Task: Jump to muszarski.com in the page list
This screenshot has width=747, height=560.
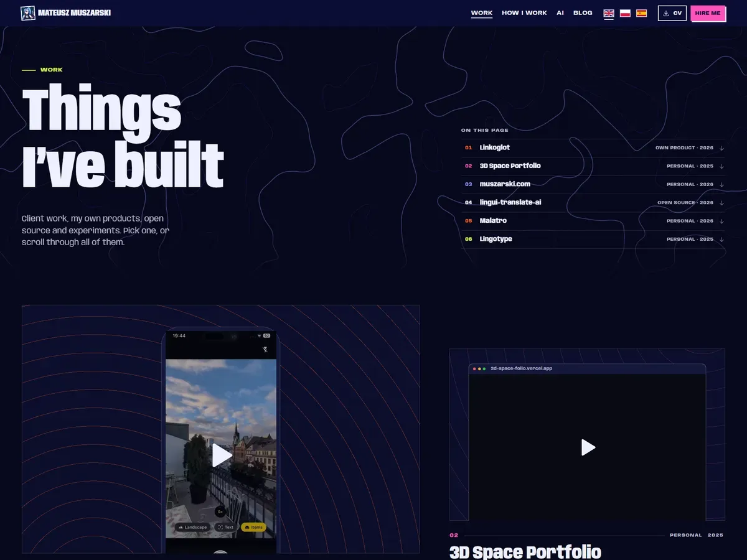Action: pyautogui.click(x=593, y=184)
